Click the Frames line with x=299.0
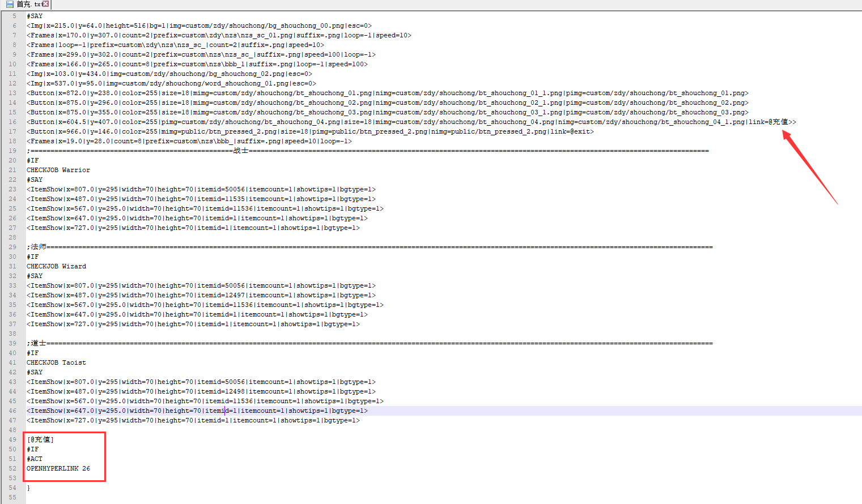 coord(201,54)
